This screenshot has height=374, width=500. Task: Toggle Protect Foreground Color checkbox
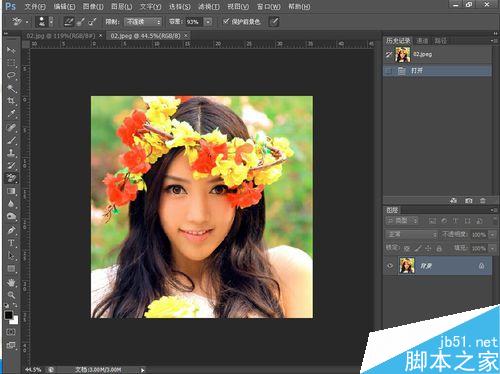pos(226,21)
